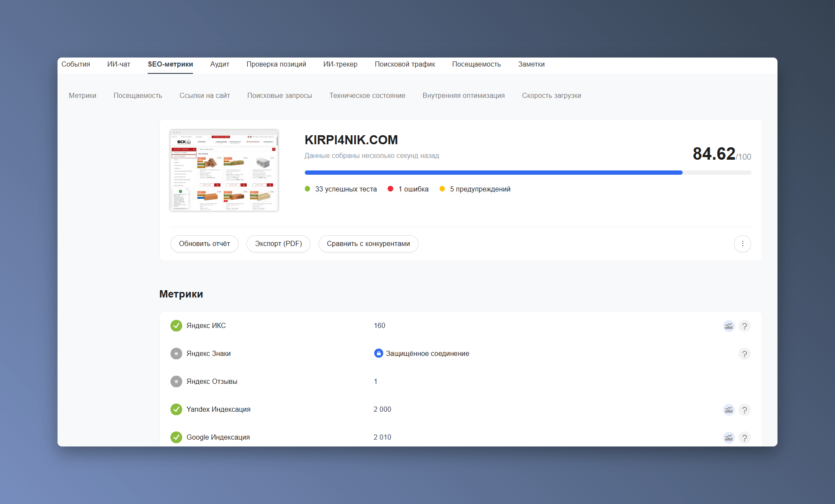Click the Яндекс Знаки metric label
The height and width of the screenshot is (504, 835).
(x=209, y=354)
